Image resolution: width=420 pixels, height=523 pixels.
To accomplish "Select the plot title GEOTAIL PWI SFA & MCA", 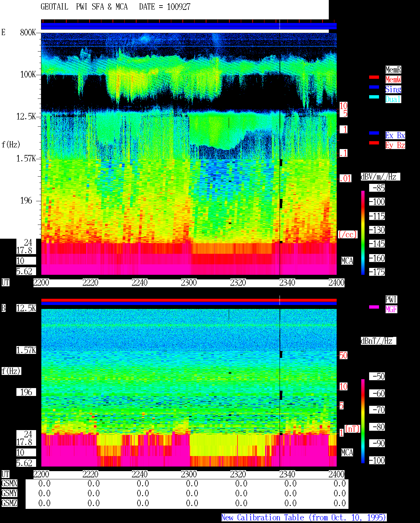I will pyautogui.click(x=84, y=7).
